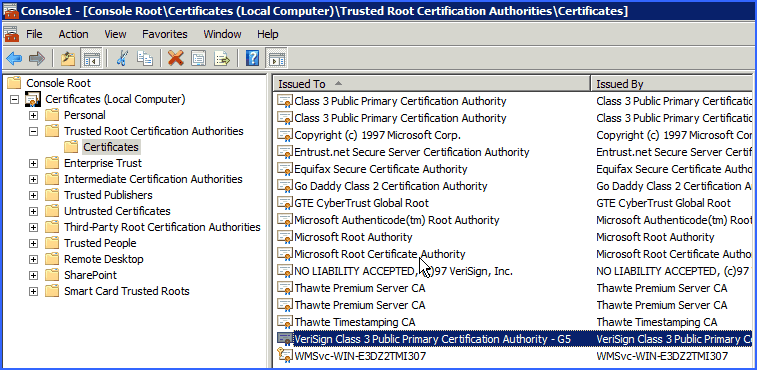
Task: Toggle the Show/Hide Action Pane icon
Action: 277,59
